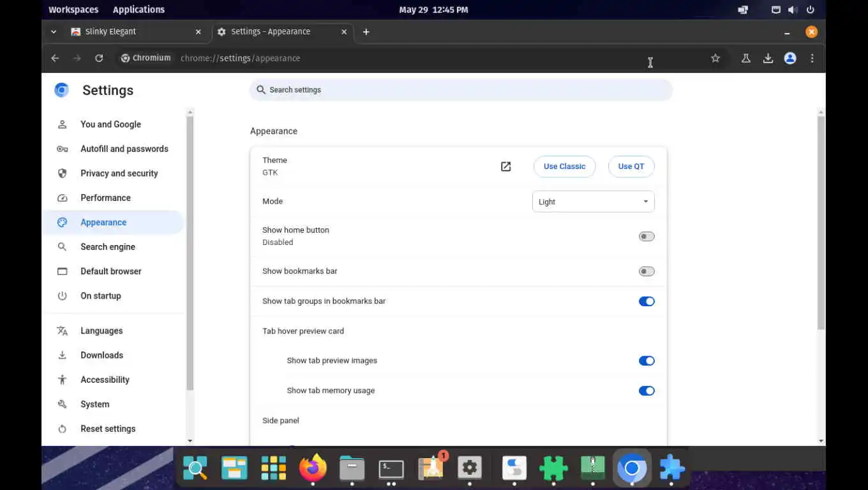
Task: Open the Workspaces panel button
Action: click(73, 10)
